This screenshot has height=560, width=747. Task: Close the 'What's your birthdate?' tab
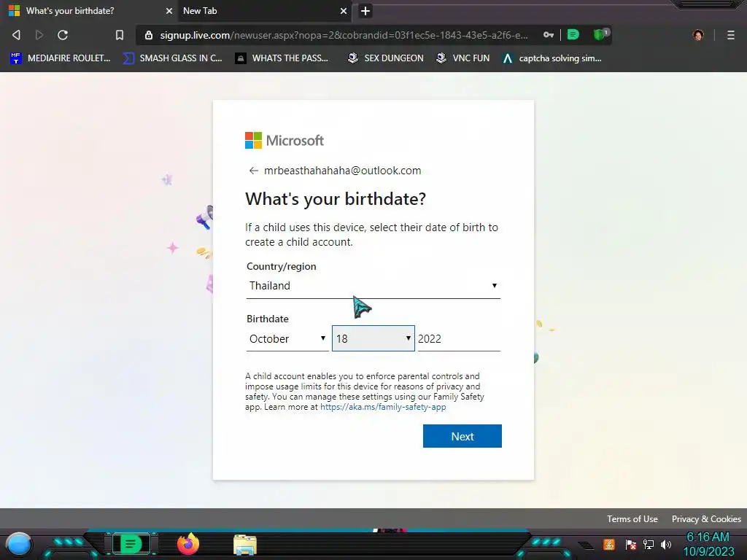pyautogui.click(x=169, y=11)
